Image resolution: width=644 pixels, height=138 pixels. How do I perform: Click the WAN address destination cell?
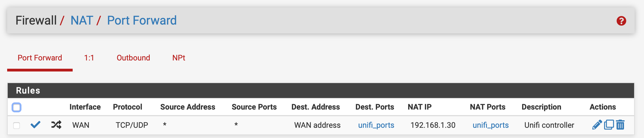pos(317,125)
